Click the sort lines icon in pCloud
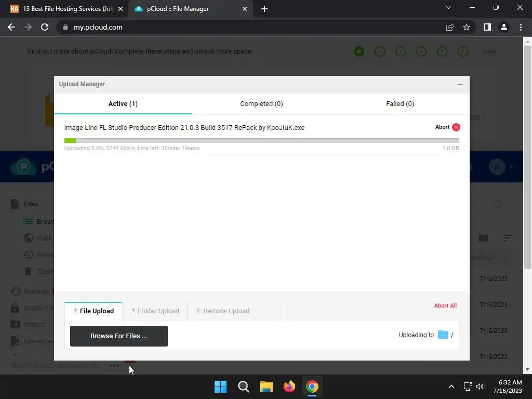 pyautogui.click(x=508, y=238)
